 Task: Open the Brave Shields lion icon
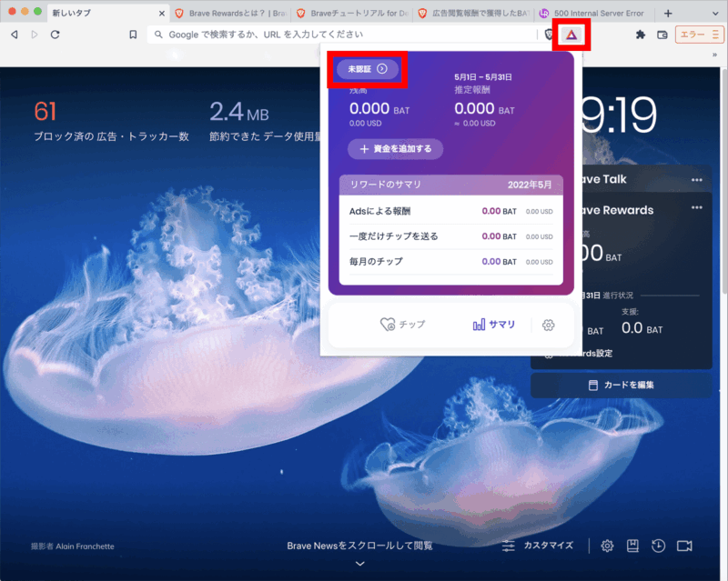[549, 35]
